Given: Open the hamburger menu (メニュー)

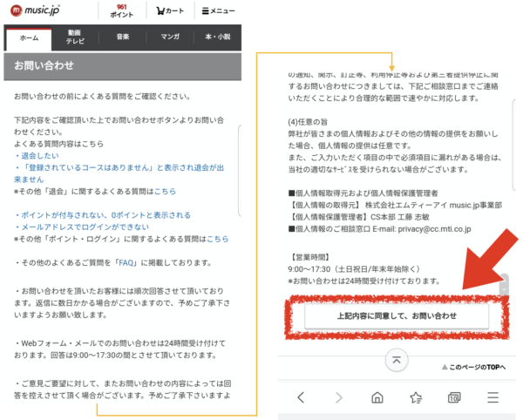Looking at the screenshot, I should pyautogui.click(x=216, y=12).
